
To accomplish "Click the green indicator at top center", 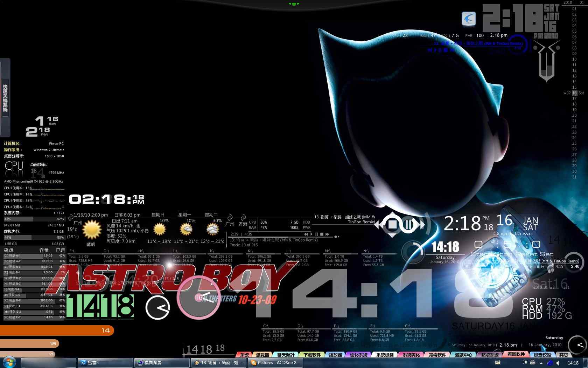I will (x=294, y=4).
